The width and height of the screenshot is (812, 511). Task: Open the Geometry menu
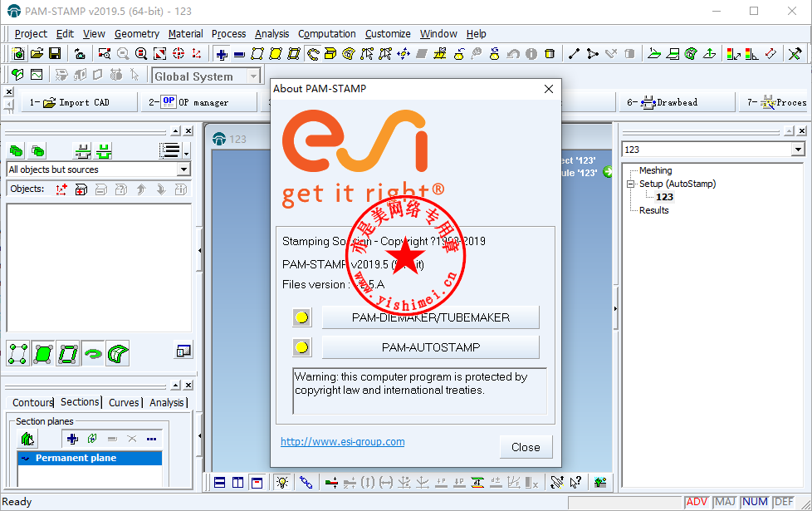[x=137, y=34]
